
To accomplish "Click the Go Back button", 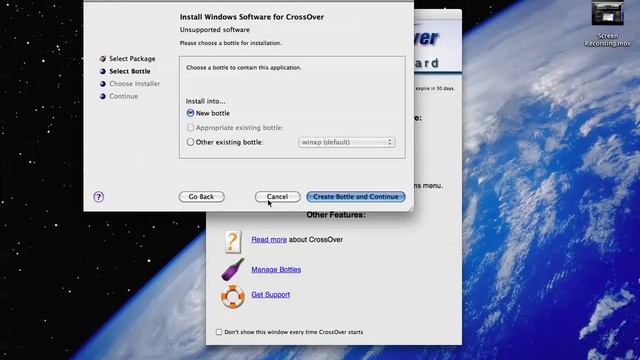I will [202, 197].
